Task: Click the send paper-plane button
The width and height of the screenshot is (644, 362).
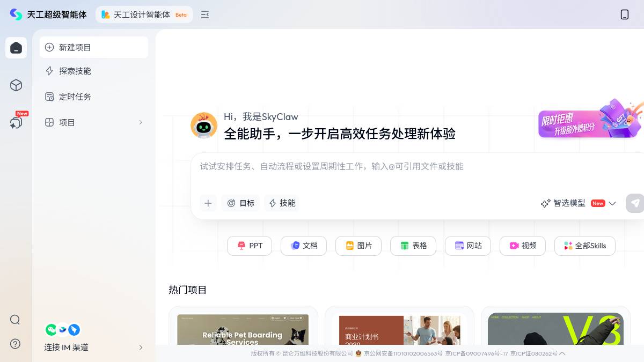Action: (x=635, y=203)
